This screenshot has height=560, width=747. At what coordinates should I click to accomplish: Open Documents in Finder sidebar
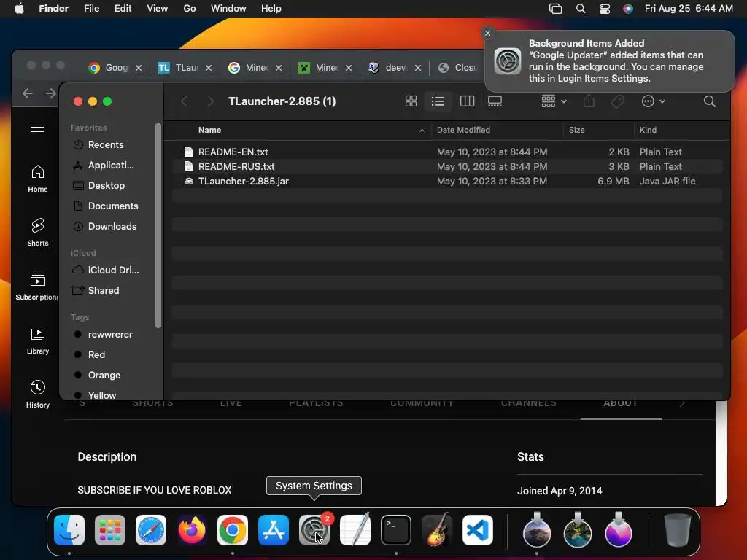(105, 206)
